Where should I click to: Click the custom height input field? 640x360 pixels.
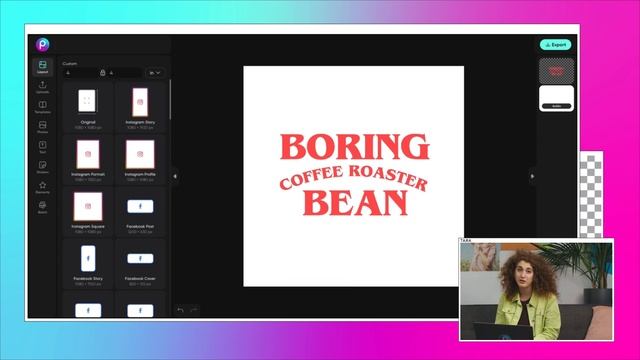124,73
